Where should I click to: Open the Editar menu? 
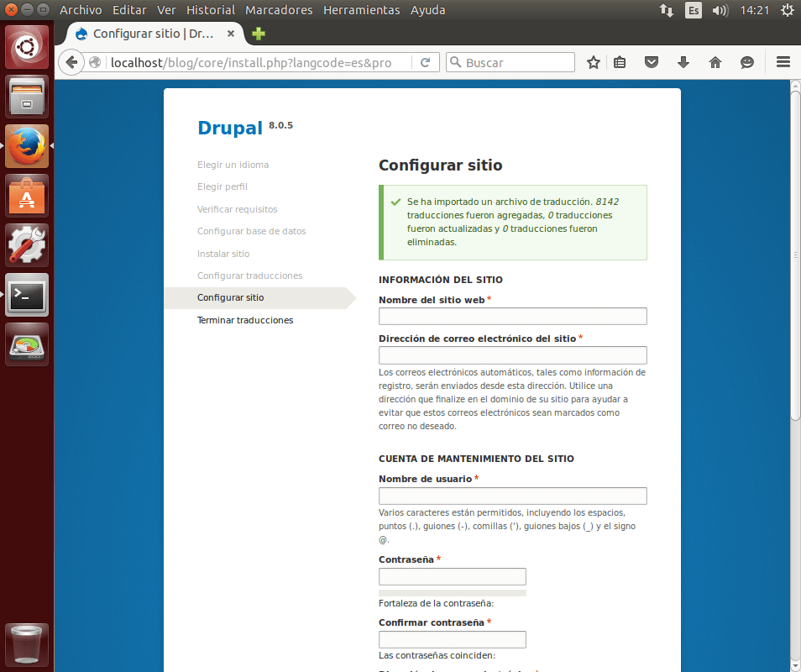pyautogui.click(x=129, y=10)
